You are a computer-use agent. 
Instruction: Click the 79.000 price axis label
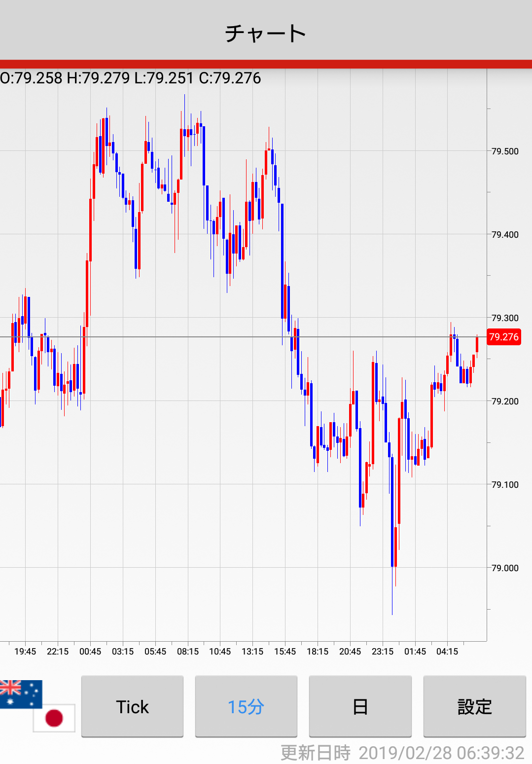pyautogui.click(x=505, y=568)
